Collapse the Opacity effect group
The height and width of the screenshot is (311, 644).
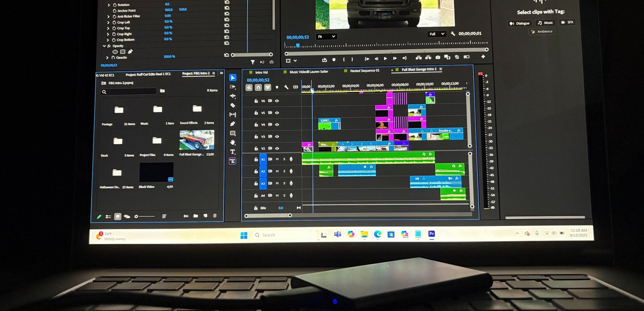(x=104, y=46)
